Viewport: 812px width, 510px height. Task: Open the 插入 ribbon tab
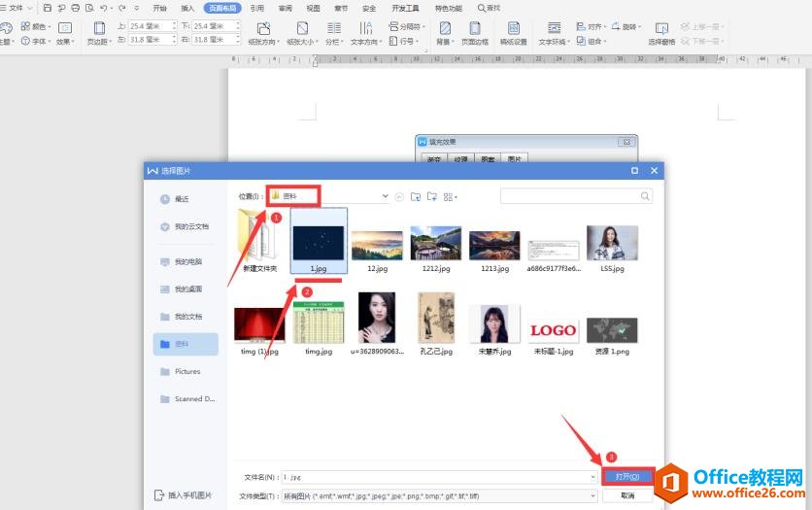pyautogui.click(x=187, y=8)
